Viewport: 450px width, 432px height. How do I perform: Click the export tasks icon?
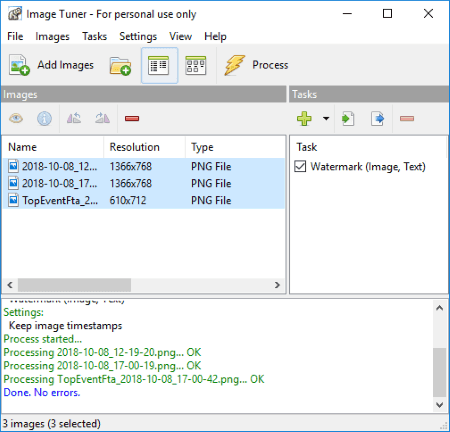click(377, 118)
